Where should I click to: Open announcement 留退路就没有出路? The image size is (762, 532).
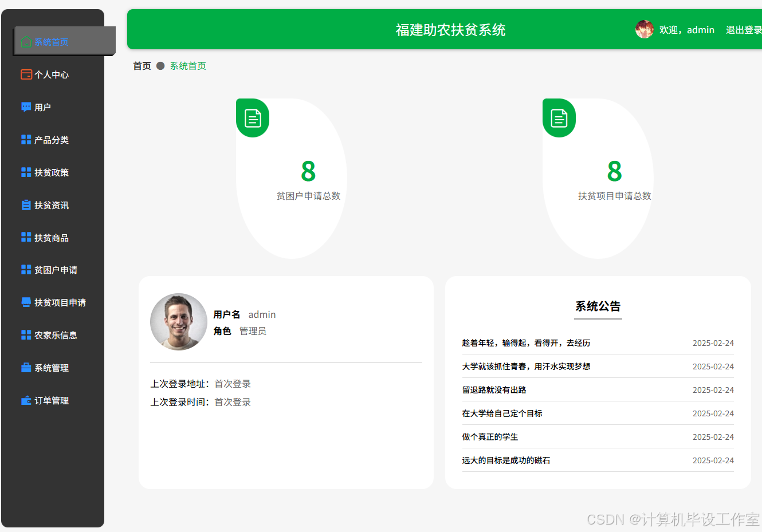(494, 390)
